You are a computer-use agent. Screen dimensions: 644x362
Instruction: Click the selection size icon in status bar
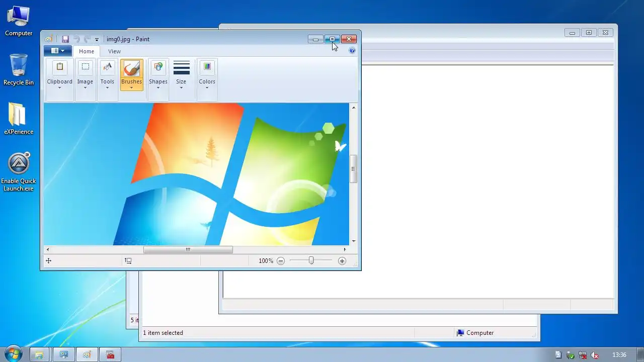(128, 261)
